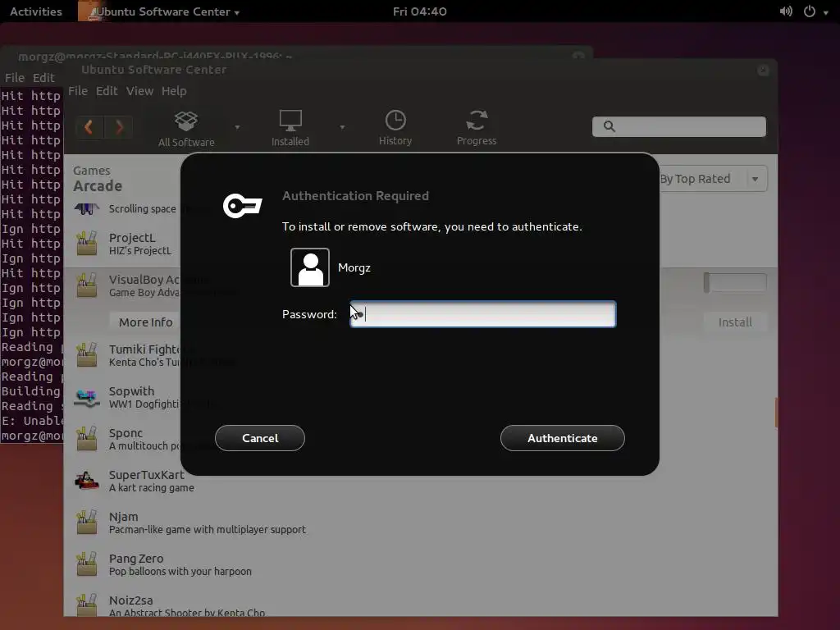Click the scrolling space shooter icon
Screen dimensions: 840x630
point(87,208)
